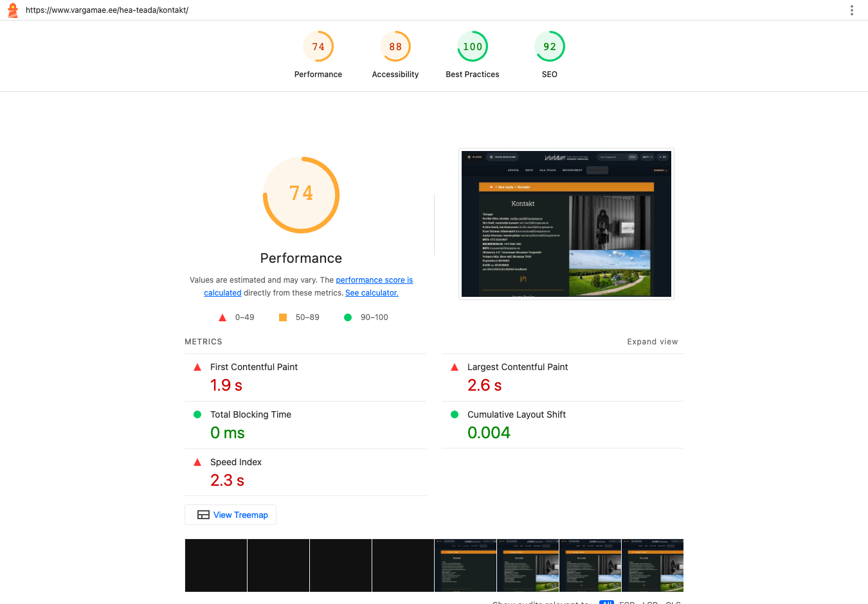Open the last filmstrip frame thumbnail
Image resolution: width=868 pixels, height=604 pixels.
653,565
